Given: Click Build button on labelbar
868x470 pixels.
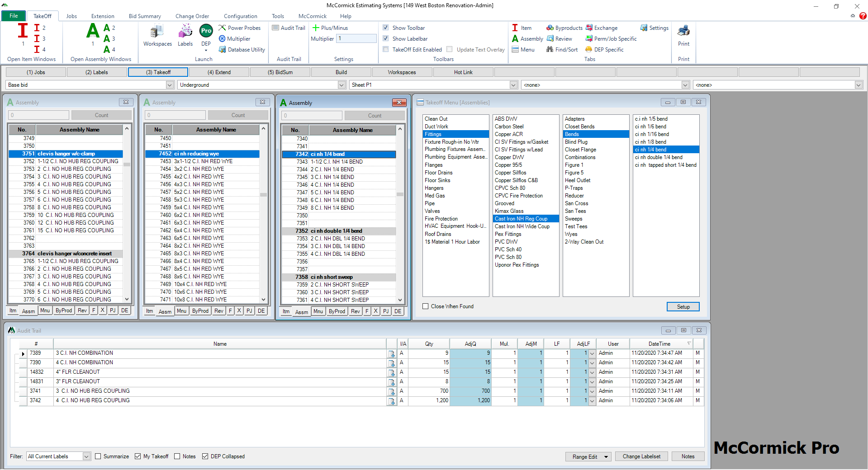Looking at the screenshot, I should click(x=341, y=72).
